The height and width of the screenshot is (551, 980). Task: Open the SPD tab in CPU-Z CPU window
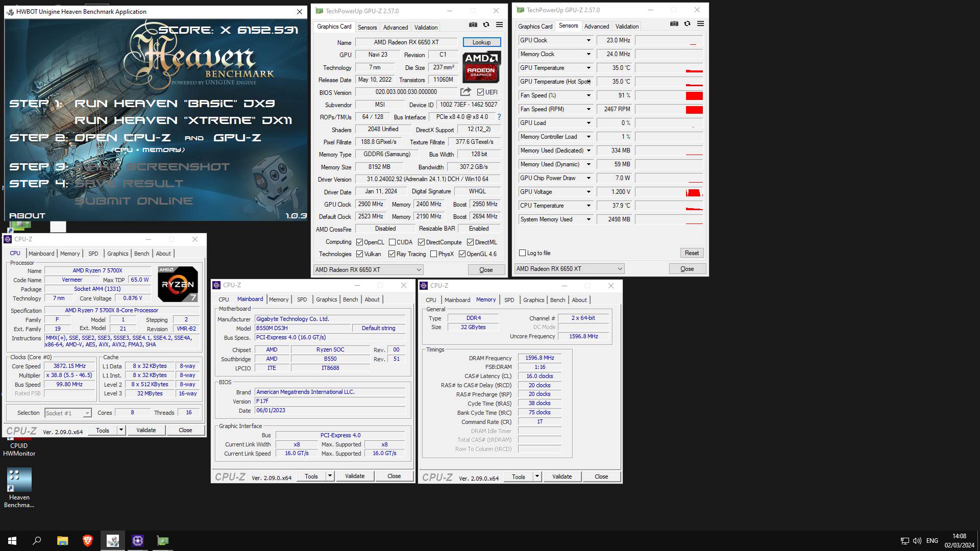tap(93, 254)
